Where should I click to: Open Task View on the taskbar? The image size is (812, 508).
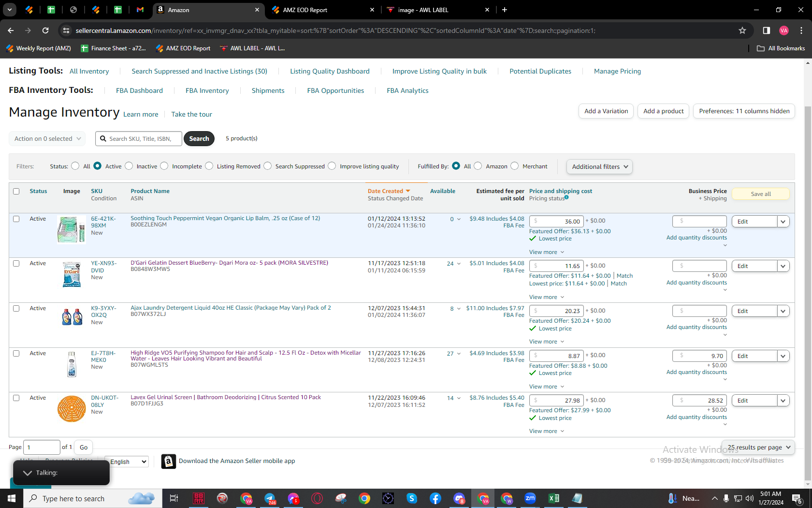(x=174, y=498)
